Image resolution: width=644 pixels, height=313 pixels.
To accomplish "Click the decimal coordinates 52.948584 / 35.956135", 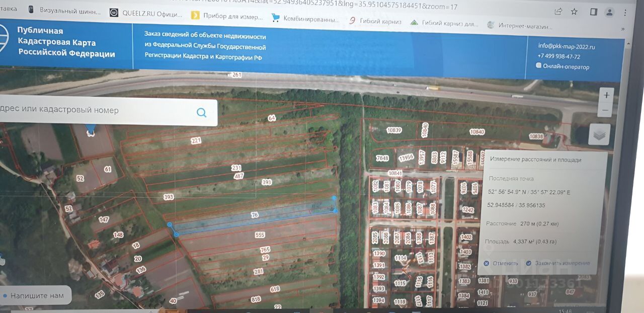I will click(x=517, y=205).
